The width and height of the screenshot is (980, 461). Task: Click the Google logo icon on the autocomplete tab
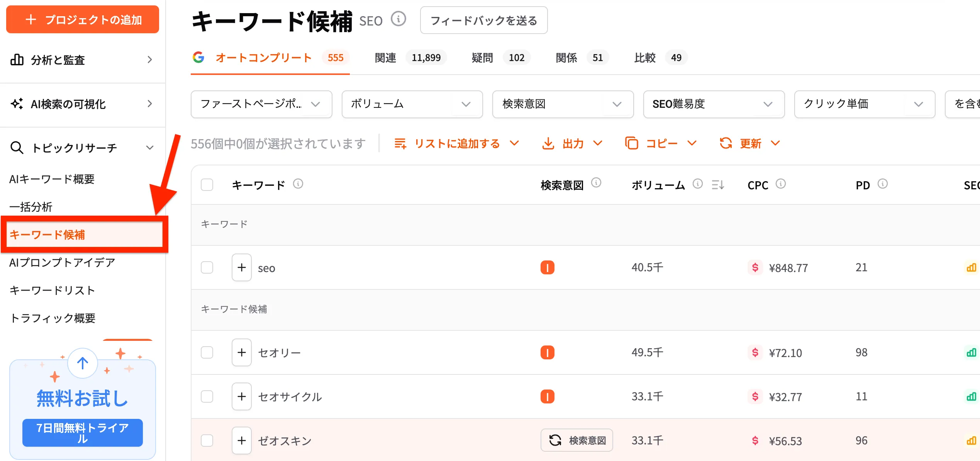point(198,57)
